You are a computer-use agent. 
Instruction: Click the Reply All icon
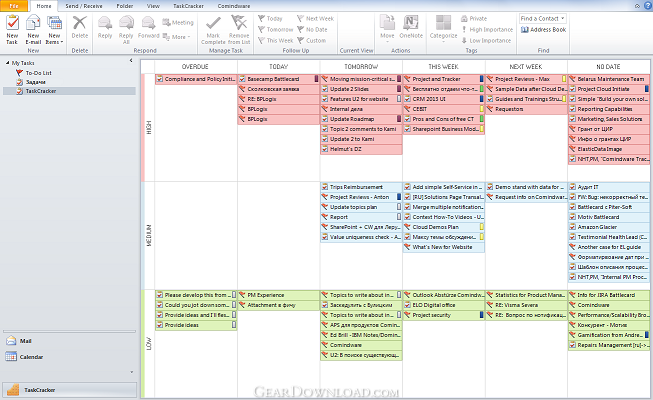[x=126, y=23]
